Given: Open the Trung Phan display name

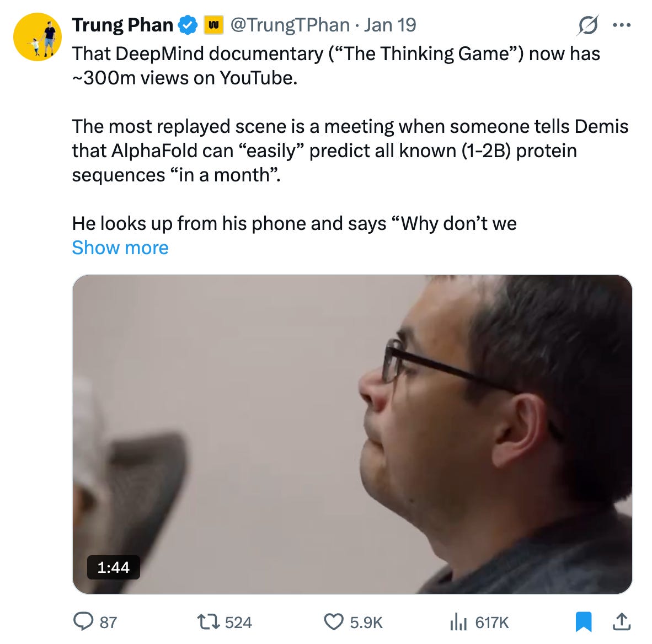Looking at the screenshot, I should tap(122, 25).
